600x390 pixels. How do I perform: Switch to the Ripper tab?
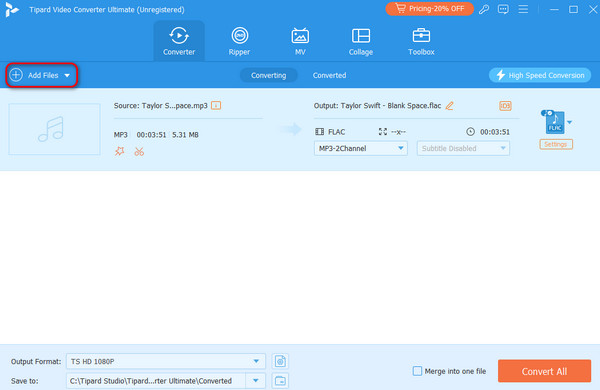click(x=239, y=41)
